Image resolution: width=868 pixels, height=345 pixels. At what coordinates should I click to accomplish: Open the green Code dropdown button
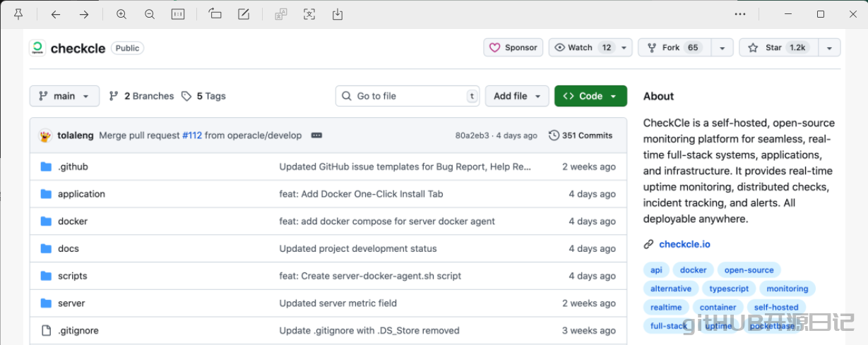point(590,96)
